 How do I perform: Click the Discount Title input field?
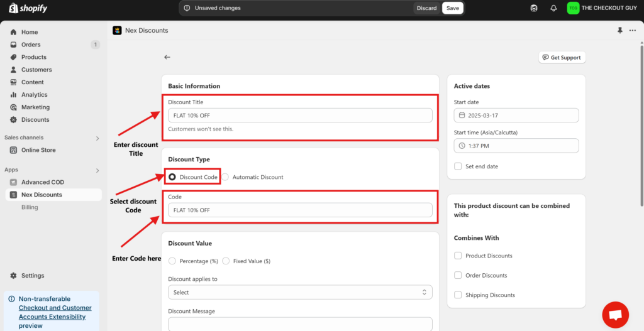click(300, 116)
